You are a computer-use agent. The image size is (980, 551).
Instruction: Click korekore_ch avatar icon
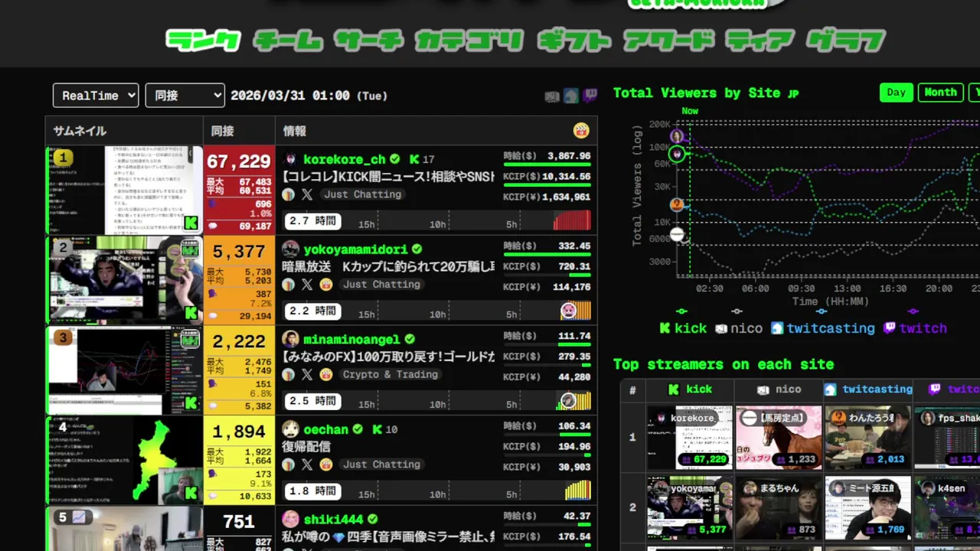pos(290,159)
